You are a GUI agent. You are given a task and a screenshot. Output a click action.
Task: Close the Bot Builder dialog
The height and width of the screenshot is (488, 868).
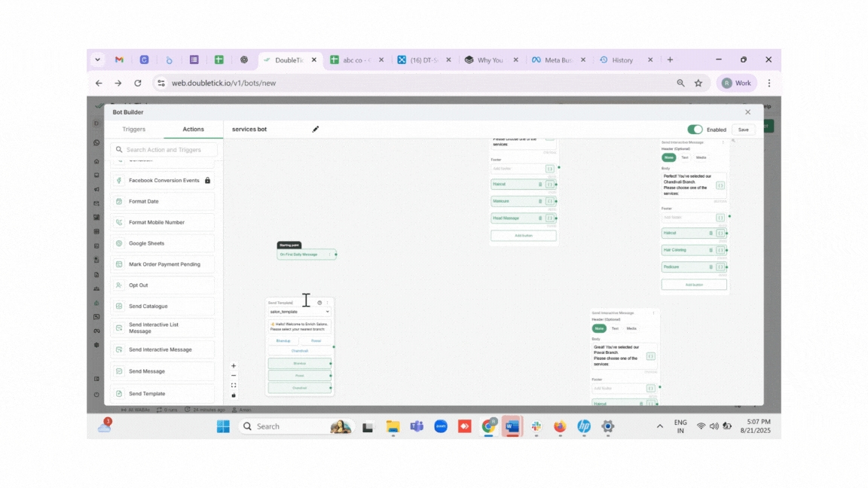747,112
